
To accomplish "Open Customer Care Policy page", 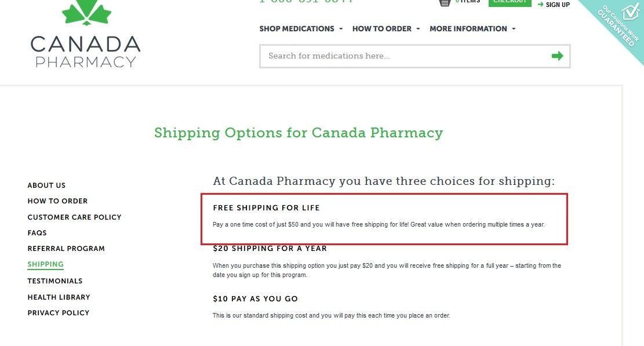I will click(74, 217).
